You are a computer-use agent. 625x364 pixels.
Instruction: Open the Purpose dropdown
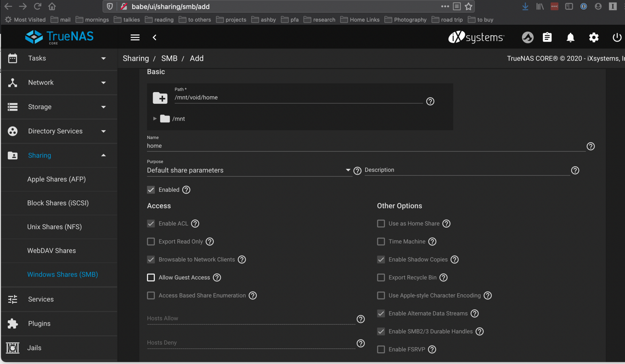point(249,170)
